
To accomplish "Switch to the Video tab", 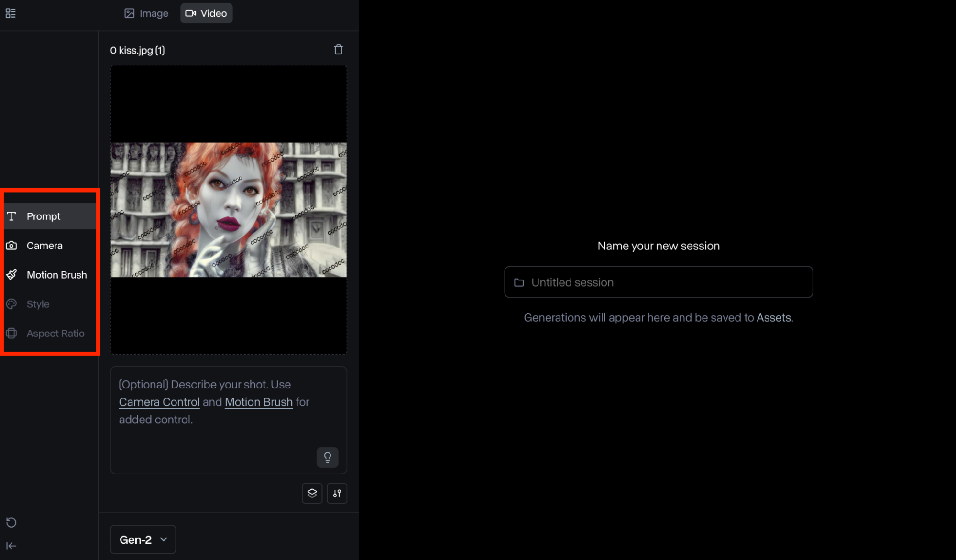I will (206, 13).
